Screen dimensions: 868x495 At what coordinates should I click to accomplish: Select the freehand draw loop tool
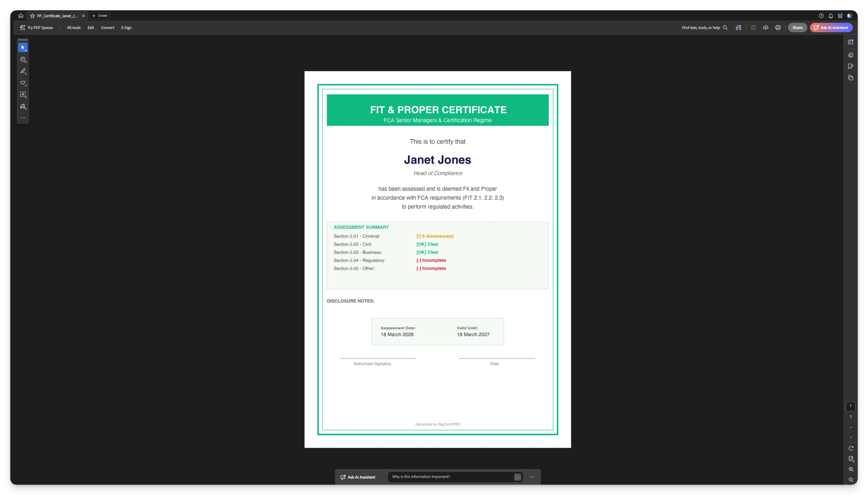point(23,83)
